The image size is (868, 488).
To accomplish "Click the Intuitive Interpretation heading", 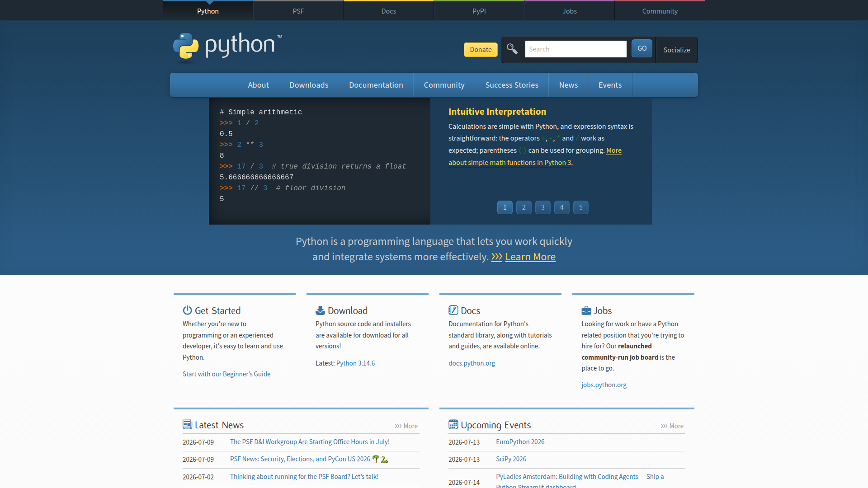I will 497,112.
